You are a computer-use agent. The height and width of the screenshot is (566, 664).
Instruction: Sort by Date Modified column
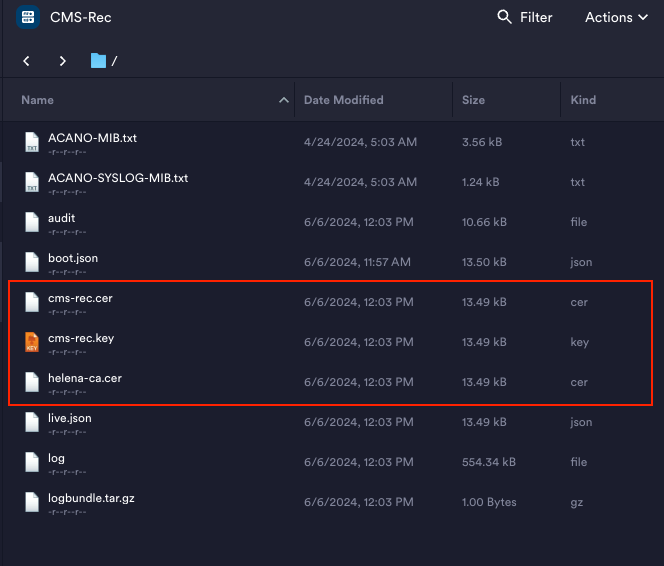pyautogui.click(x=343, y=100)
